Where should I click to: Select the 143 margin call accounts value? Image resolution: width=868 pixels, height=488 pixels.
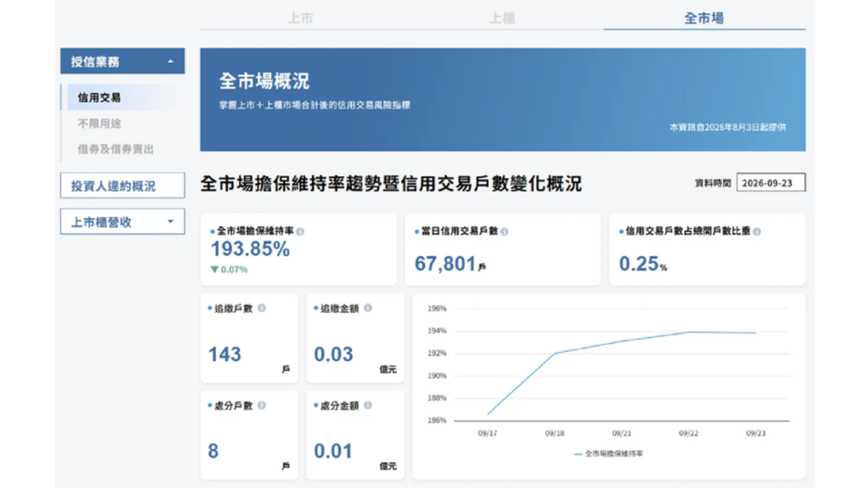point(225,354)
